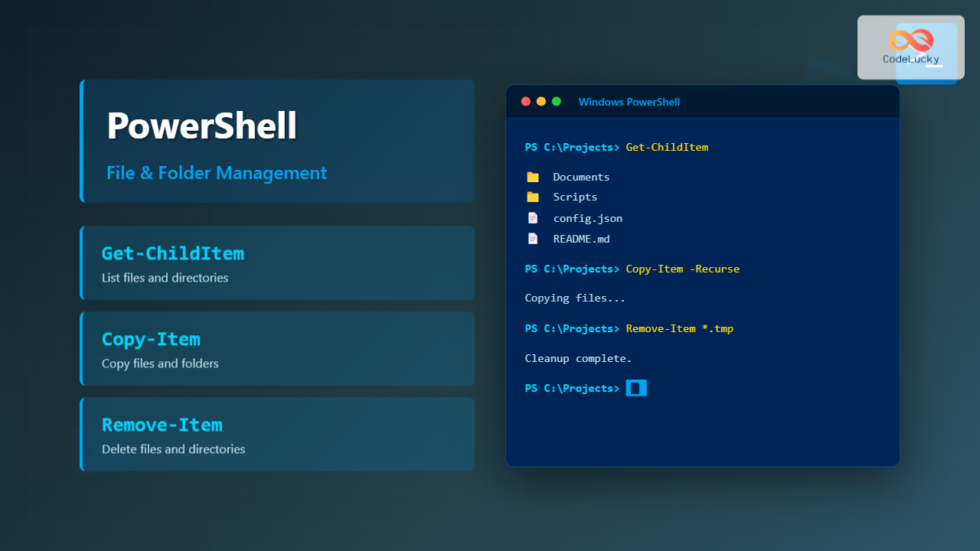The width and height of the screenshot is (980, 551).
Task: Click the Remove-Item *.tmp command text
Action: click(679, 328)
